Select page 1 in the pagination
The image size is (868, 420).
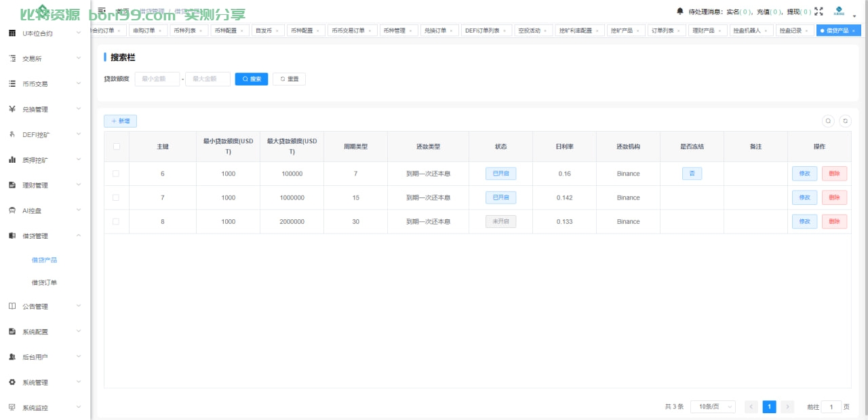pos(769,406)
